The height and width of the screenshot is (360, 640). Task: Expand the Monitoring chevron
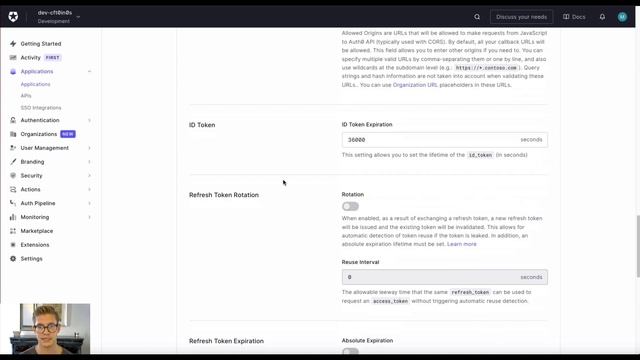pos(89,217)
